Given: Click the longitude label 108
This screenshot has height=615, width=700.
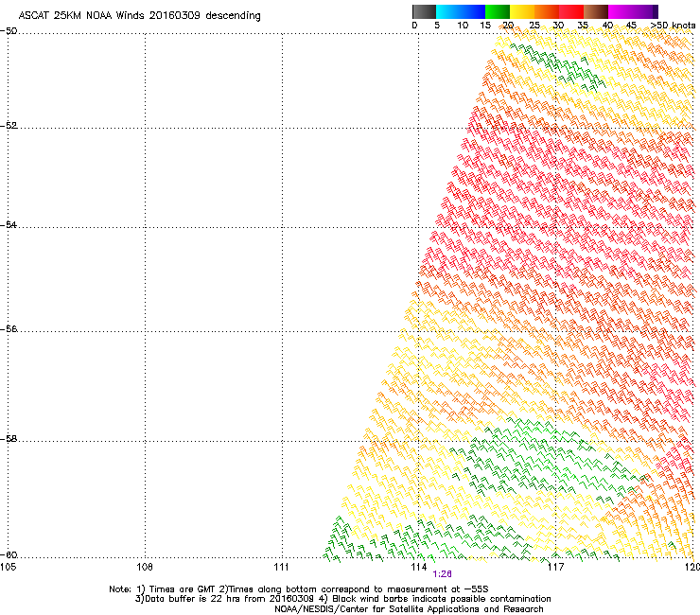Looking at the screenshot, I should 145,567.
